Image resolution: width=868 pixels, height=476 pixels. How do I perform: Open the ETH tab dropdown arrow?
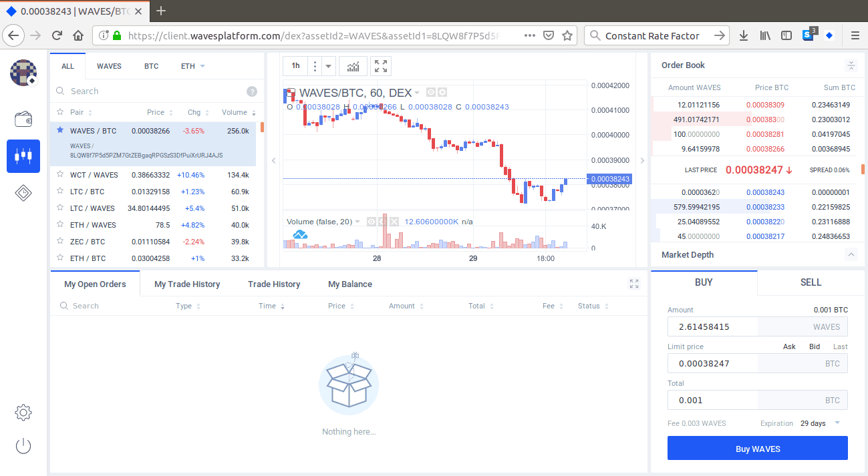click(x=202, y=66)
